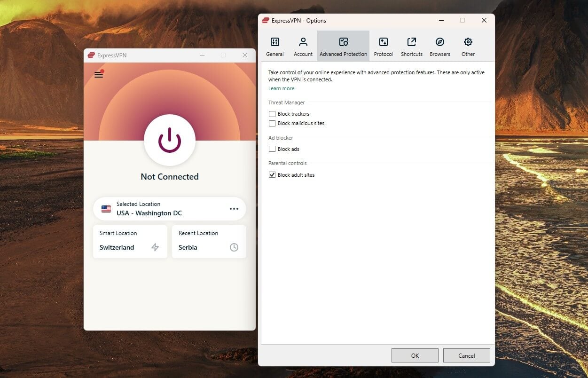Expand the Smart Location Switzerland card
The height and width of the screenshot is (378, 588).
pyautogui.click(x=130, y=242)
